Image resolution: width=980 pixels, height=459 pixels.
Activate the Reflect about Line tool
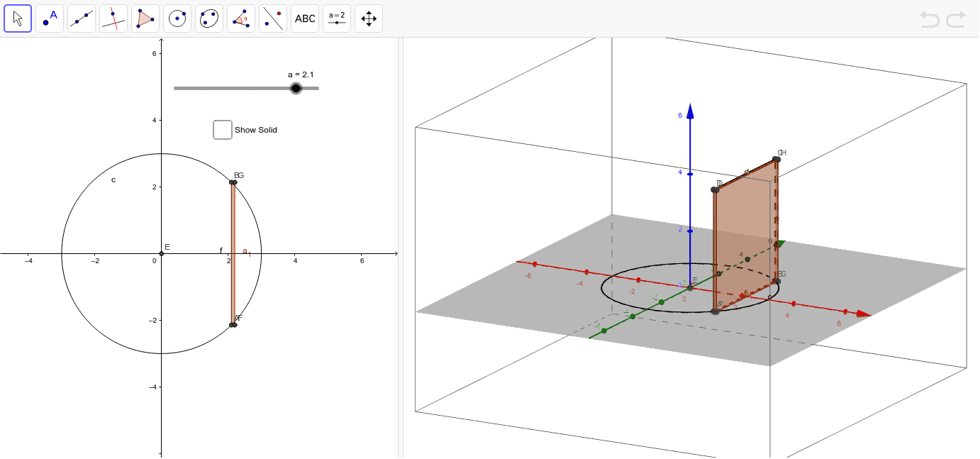click(273, 18)
